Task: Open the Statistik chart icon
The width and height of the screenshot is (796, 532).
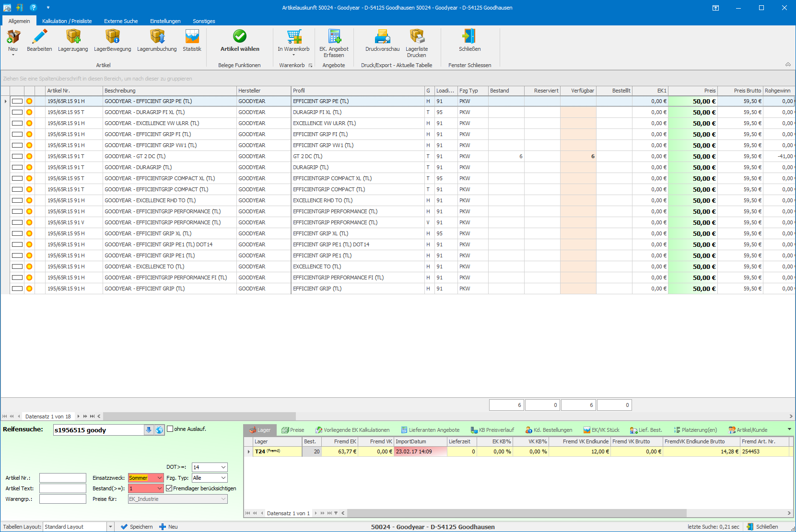Action: click(192, 36)
